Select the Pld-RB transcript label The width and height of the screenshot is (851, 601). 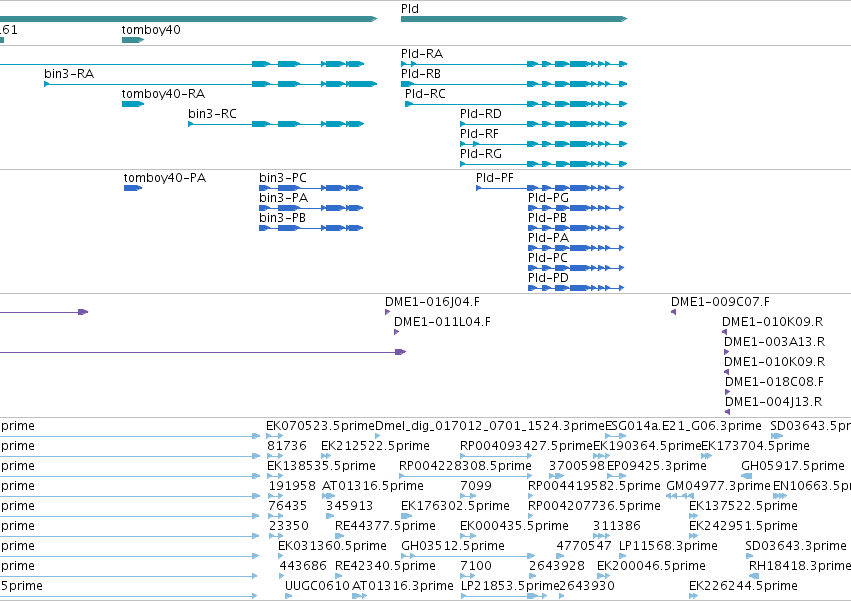pyautogui.click(x=421, y=73)
